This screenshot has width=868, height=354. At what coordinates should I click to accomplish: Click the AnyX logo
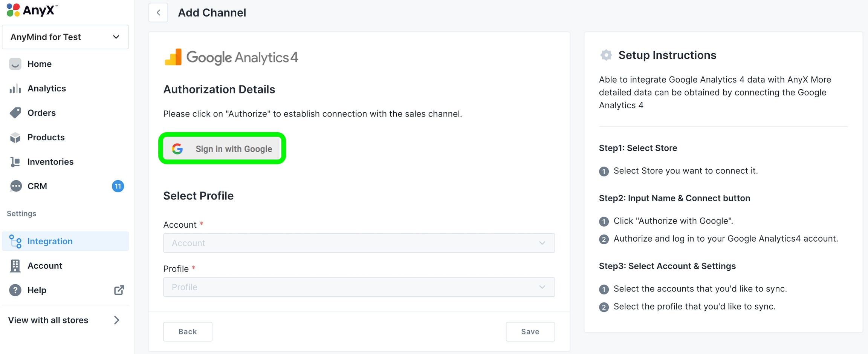pos(32,10)
